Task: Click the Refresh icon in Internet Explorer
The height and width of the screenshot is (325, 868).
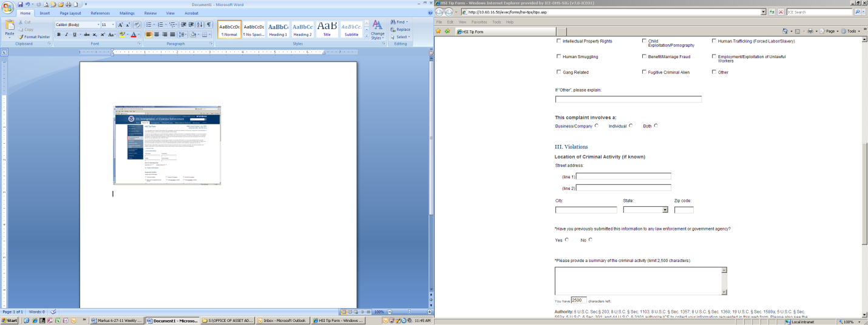Action: click(x=771, y=12)
